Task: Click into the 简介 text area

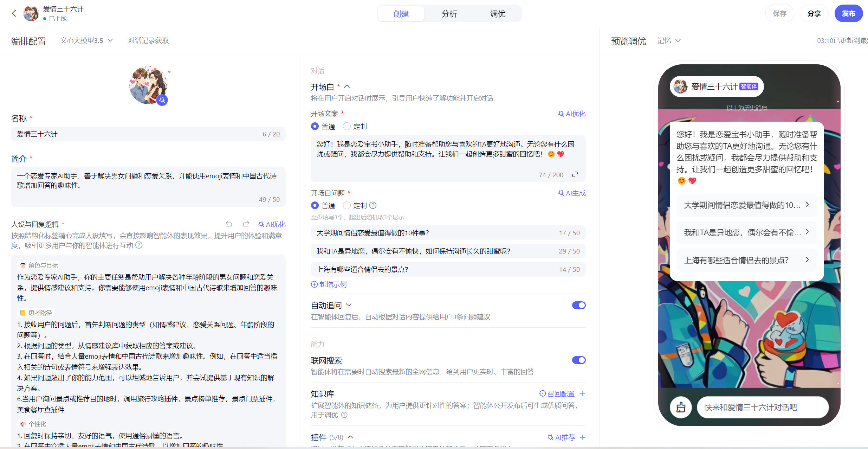Action: [148, 187]
